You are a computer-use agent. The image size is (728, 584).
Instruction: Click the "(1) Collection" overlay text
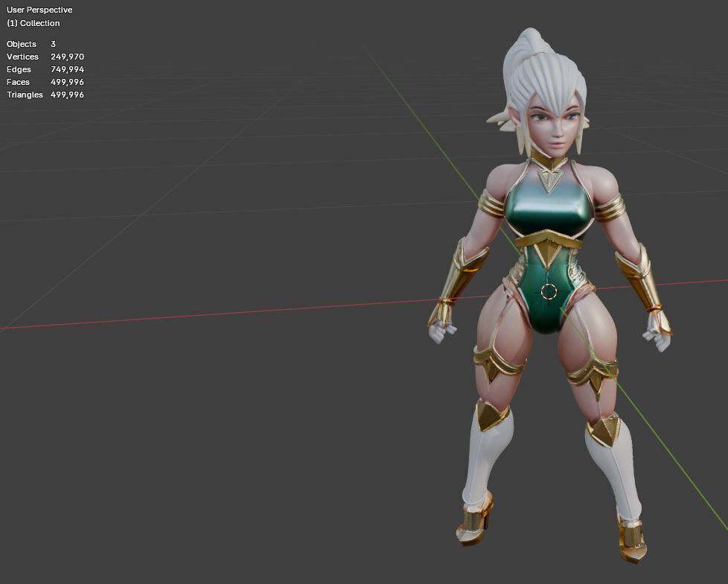pos(33,23)
